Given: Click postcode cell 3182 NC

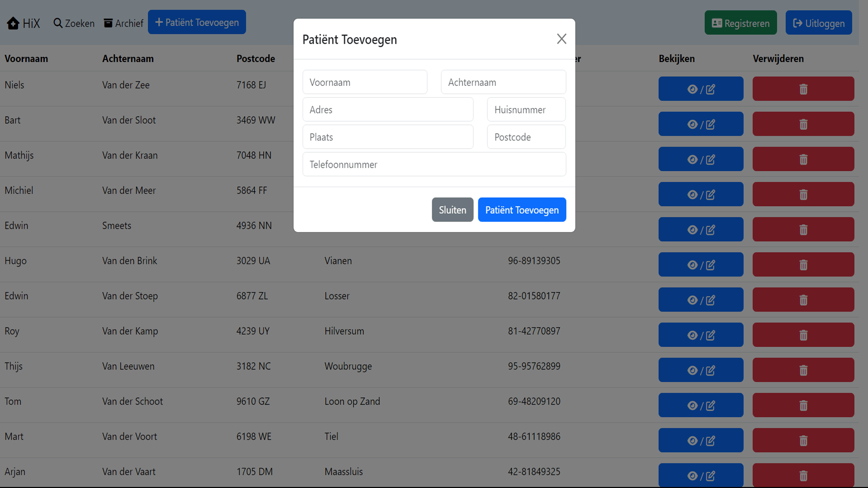Looking at the screenshot, I should tap(254, 366).
